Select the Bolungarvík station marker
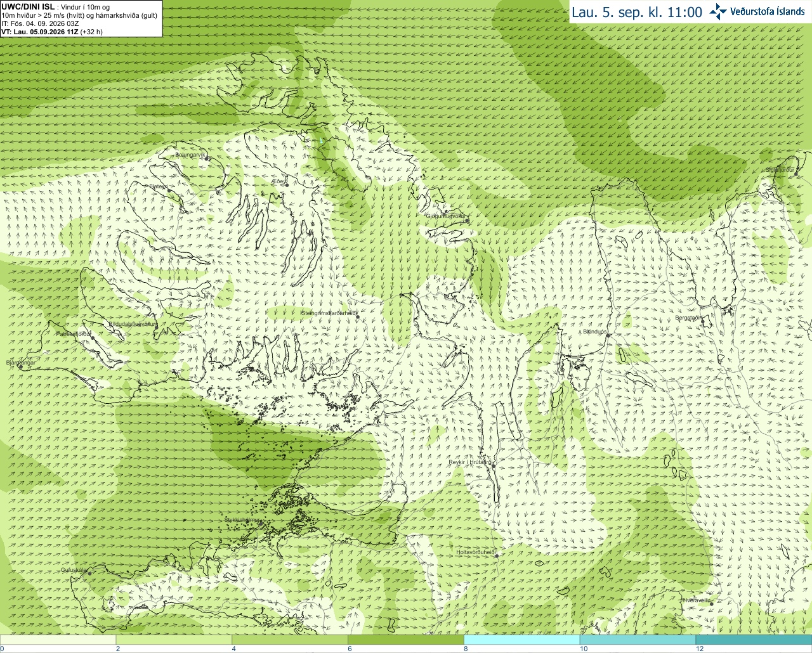 coord(207,158)
